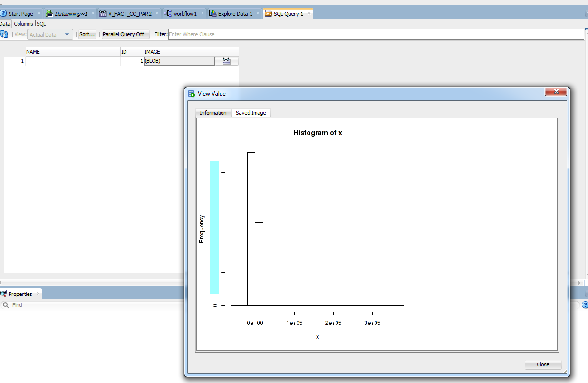Image resolution: width=588 pixels, height=383 pixels.
Task: Click the NAME column header
Action: tap(73, 52)
